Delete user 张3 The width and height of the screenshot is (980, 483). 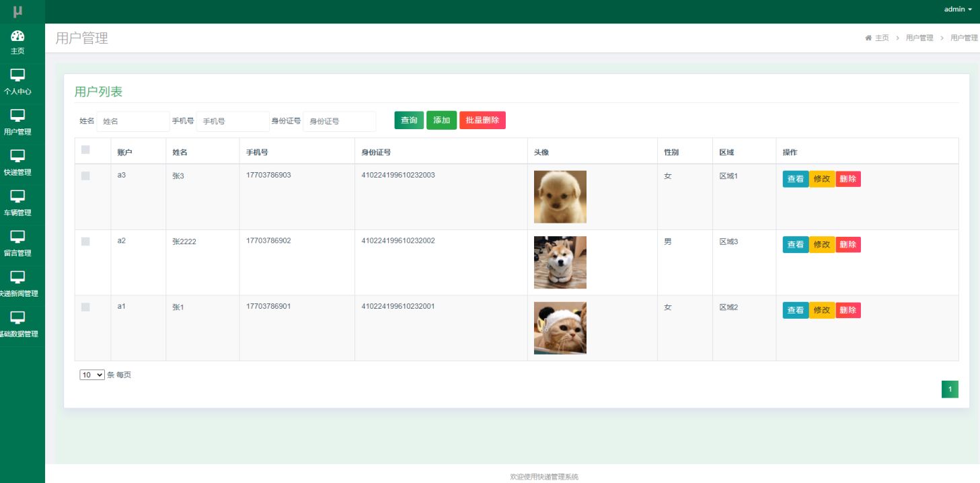click(x=848, y=179)
